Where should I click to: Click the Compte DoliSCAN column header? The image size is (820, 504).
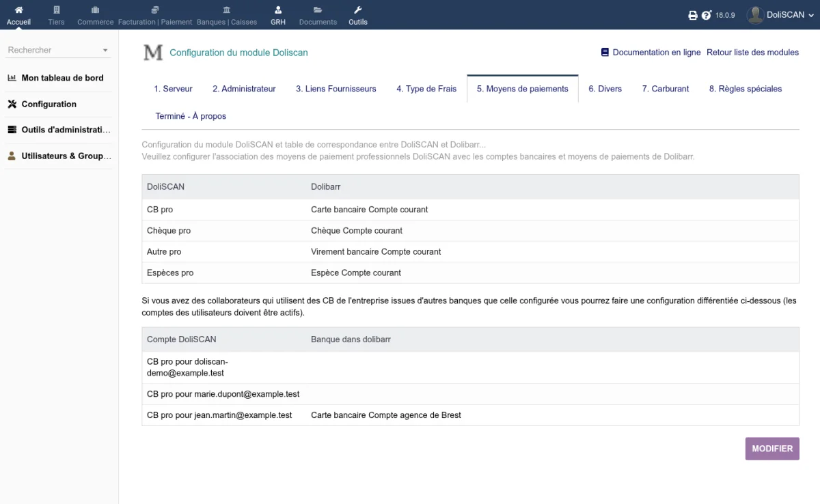(182, 339)
